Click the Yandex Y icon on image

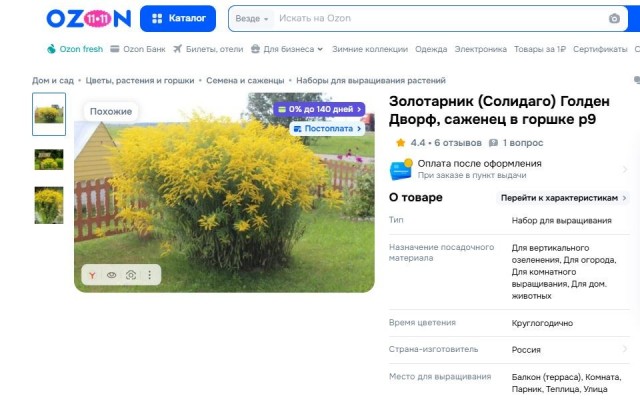pos(92,275)
